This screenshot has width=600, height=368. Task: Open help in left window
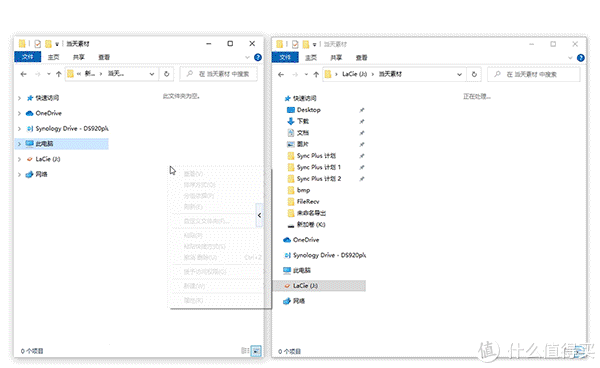[258, 57]
